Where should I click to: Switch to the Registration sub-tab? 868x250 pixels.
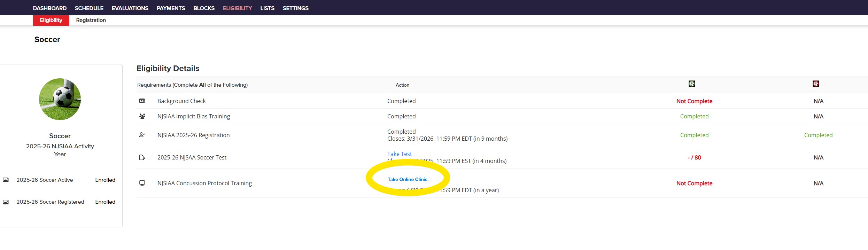(91, 20)
